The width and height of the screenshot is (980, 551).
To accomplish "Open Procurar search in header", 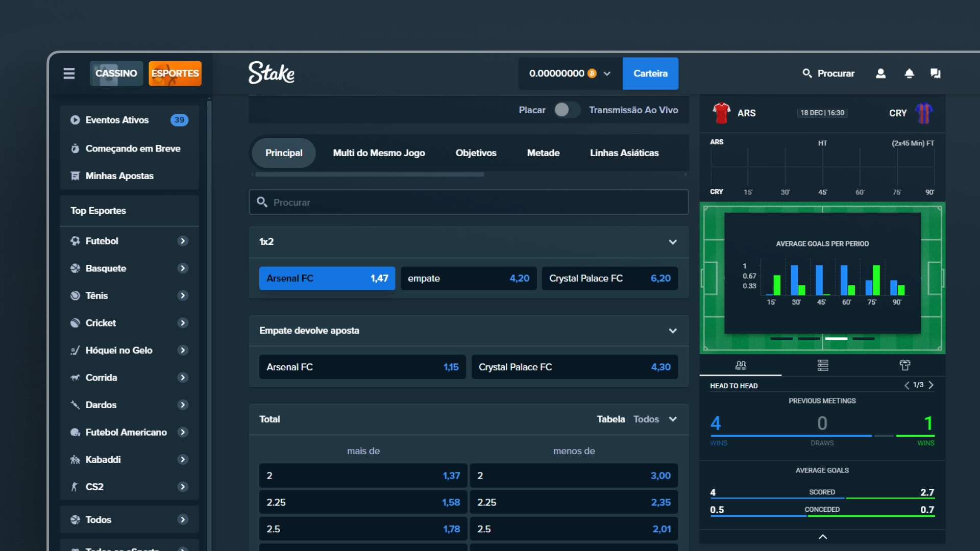I will [x=828, y=73].
